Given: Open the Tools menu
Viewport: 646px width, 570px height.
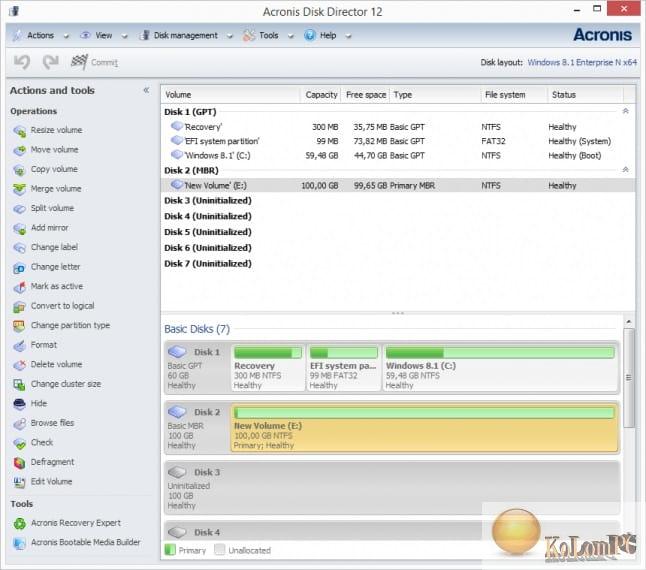Looking at the screenshot, I should [268, 35].
